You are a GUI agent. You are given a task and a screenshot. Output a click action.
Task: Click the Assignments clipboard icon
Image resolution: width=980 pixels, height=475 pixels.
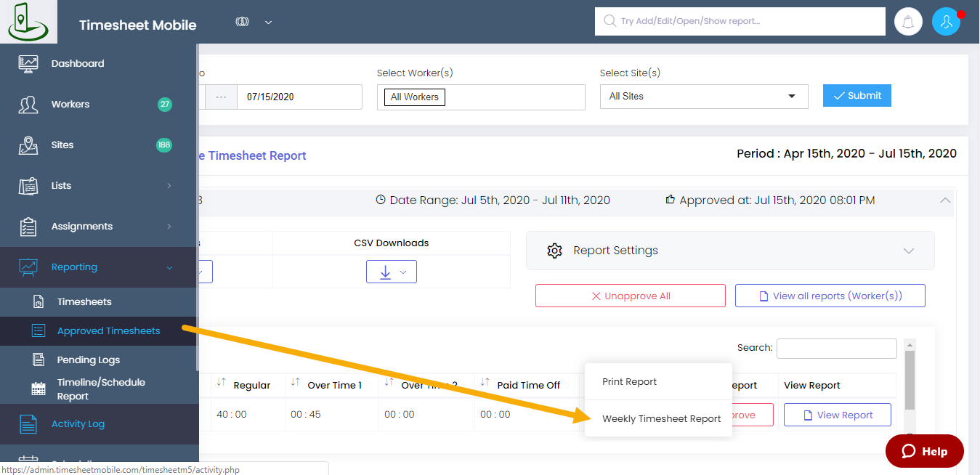click(28, 227)
